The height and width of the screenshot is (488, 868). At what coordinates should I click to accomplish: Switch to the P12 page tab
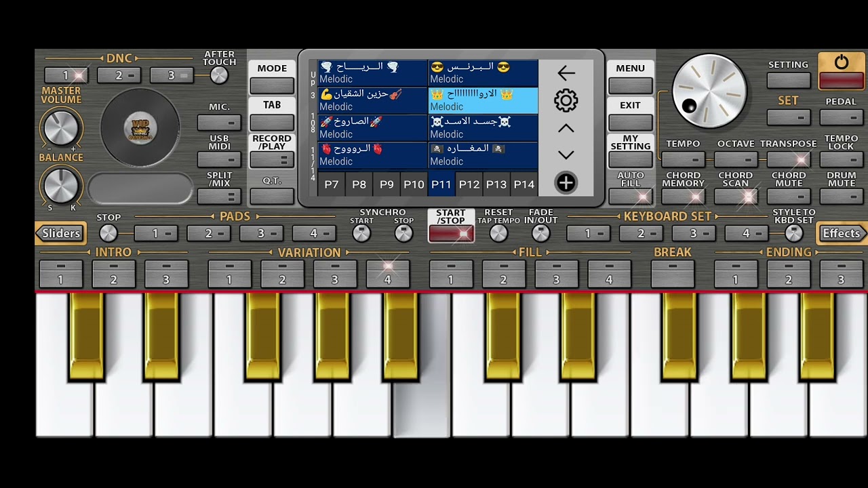pos(469,184)
